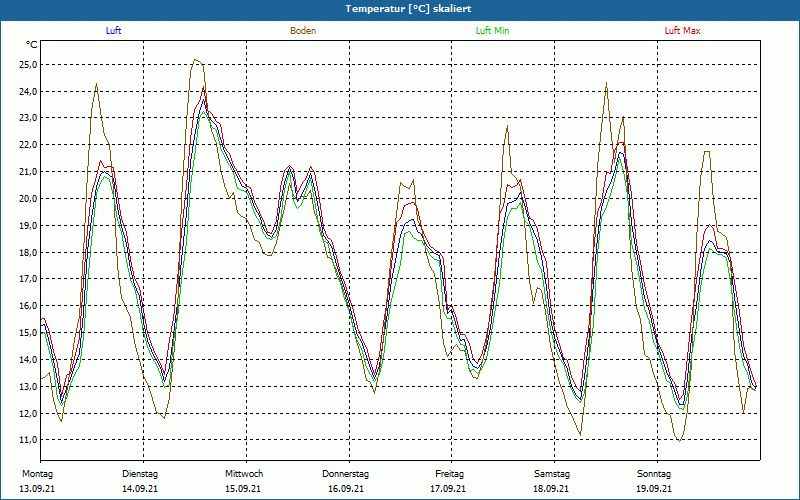Click the brown Boden legend label
The width and height of the screenshot is (800, 500).
click(x=303, y=31)
